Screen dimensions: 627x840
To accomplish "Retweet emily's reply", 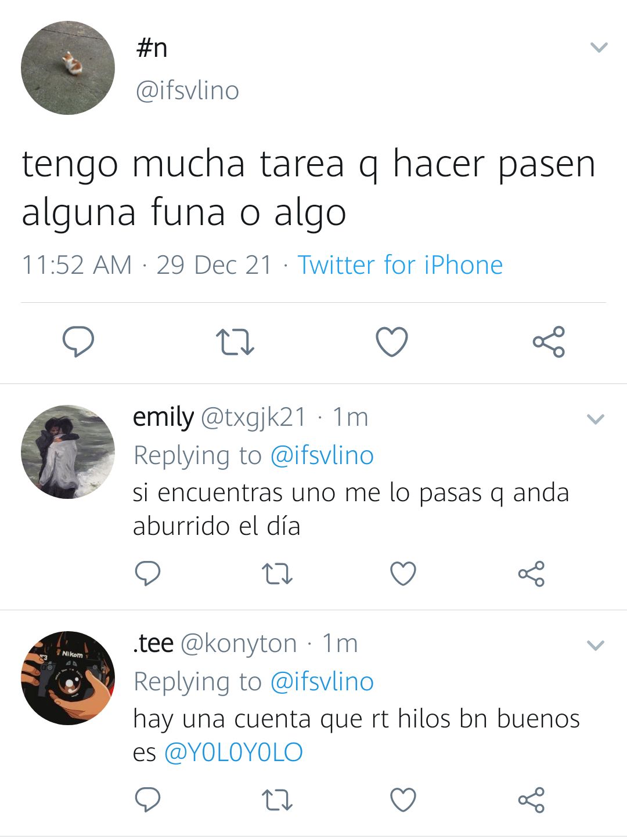I will 277,574.
